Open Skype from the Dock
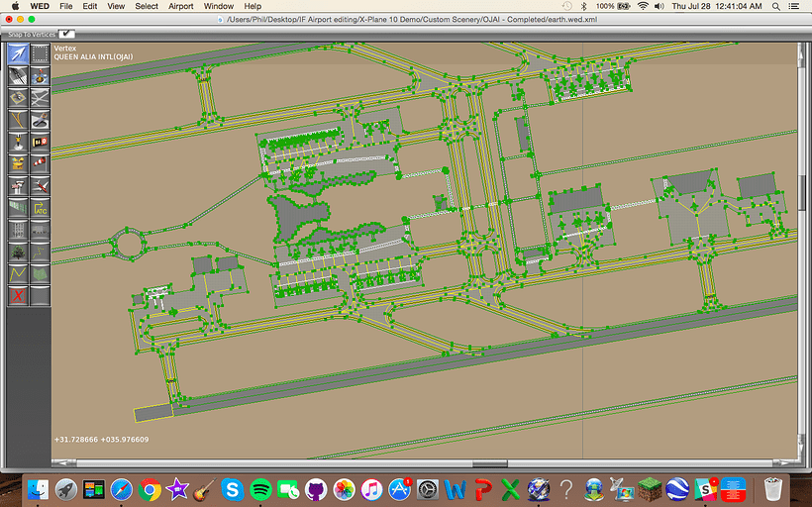Screen dimensions: 812x507 coord(233,489)
